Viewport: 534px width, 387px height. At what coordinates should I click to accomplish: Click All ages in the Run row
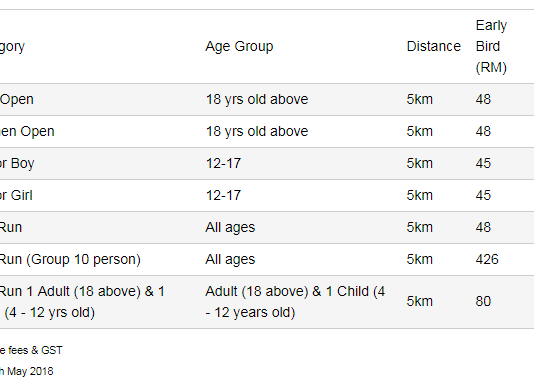230,228
